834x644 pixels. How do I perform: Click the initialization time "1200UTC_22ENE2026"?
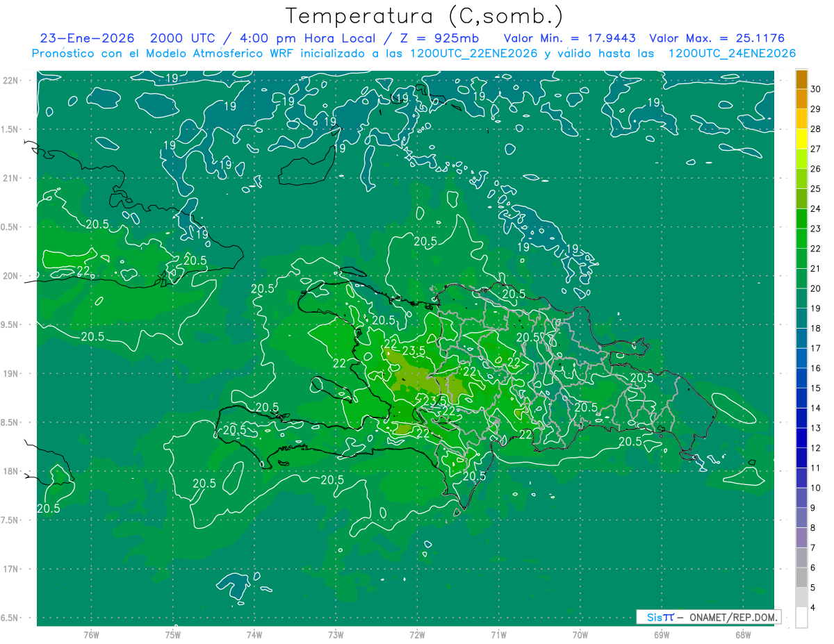[x=475, y=53]
